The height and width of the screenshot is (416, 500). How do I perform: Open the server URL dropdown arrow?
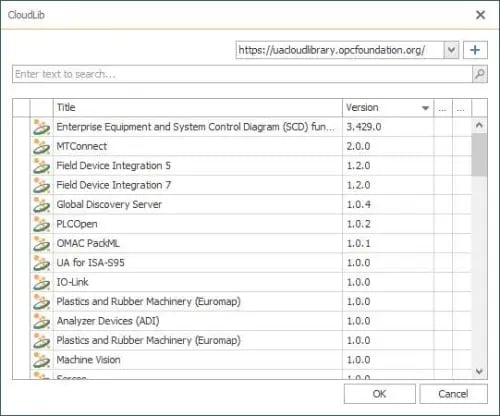[x=451, y=50]
